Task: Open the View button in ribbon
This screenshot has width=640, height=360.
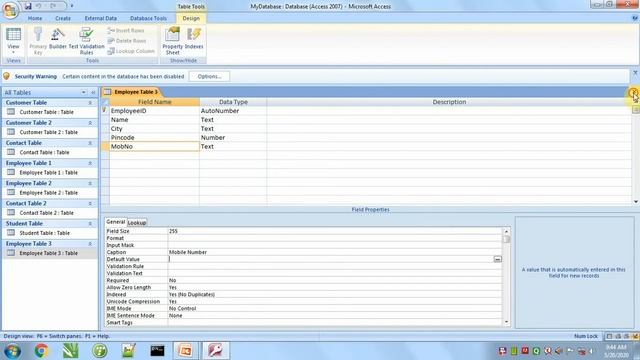Action: [x=13, y=41]
